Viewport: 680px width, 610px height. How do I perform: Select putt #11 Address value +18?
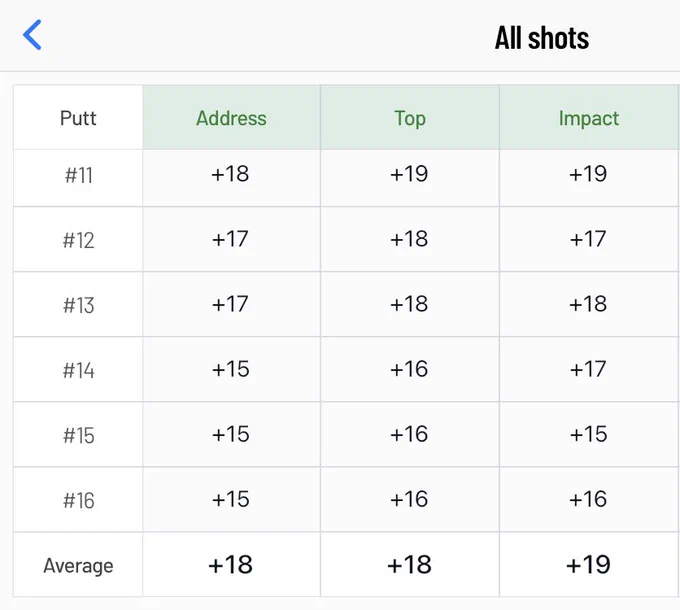[230, 174]
